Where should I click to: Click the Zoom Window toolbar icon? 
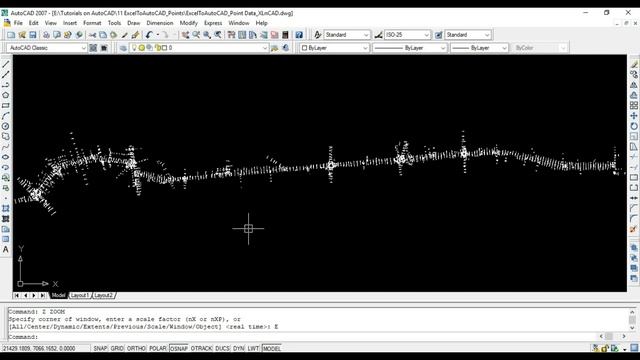click(207, 35)
